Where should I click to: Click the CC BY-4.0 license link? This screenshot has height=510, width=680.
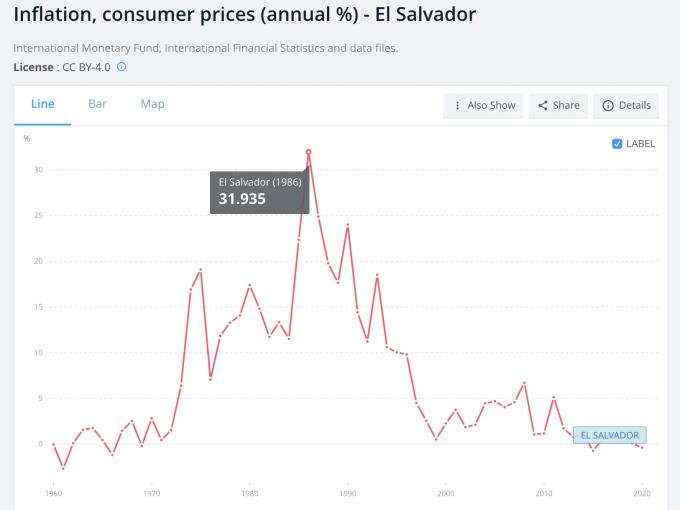point(88,67)
